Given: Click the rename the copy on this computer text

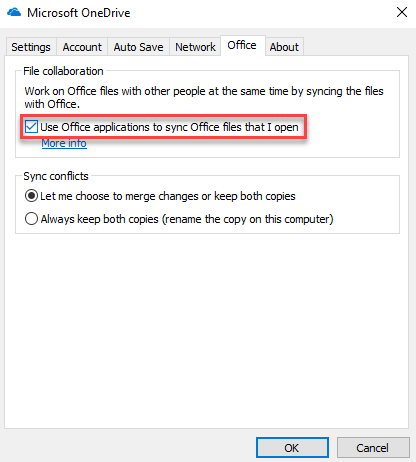Looking at the screenshot, I should point(248,219).
